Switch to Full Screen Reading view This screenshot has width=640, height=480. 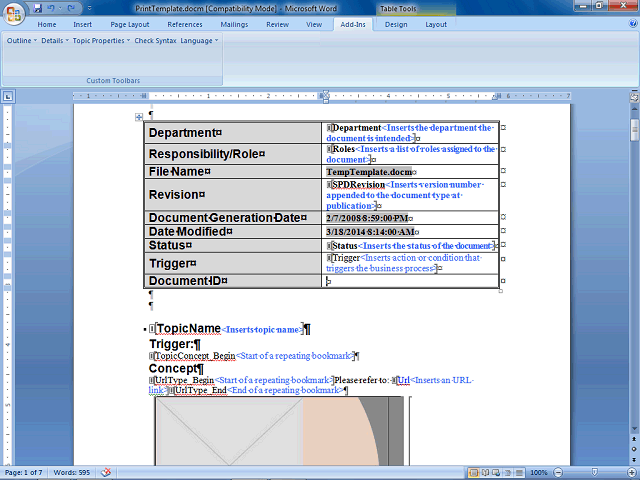click(x=485, y=473)
